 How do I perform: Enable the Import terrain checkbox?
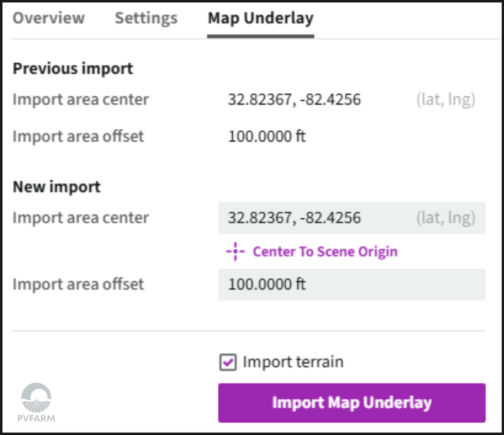click(228, 362)
